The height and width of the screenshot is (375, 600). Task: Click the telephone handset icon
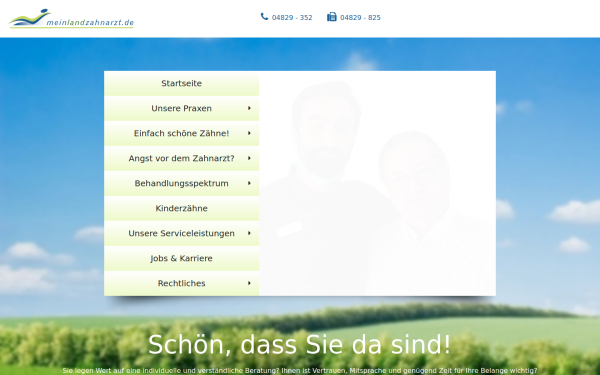coord(264,16)
